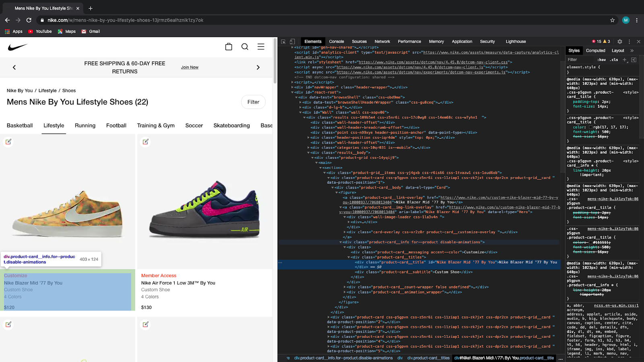Open the Chrome profile avatar
The image size is (644, 362).
click(625, 20)
